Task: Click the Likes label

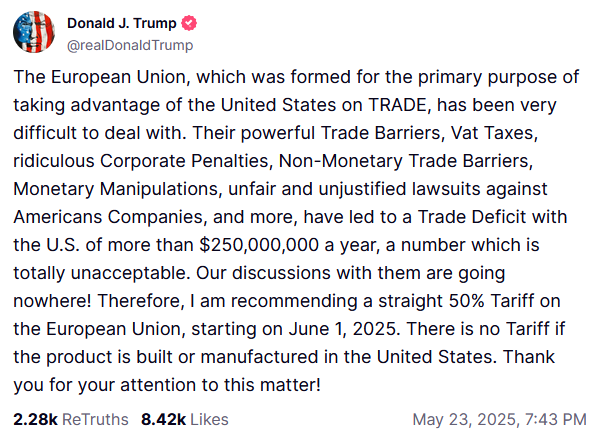Action: (x=209, y=419)
